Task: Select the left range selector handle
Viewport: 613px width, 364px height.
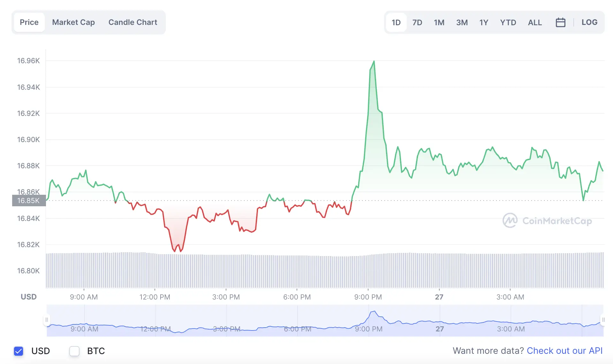Action: [46, 319]
